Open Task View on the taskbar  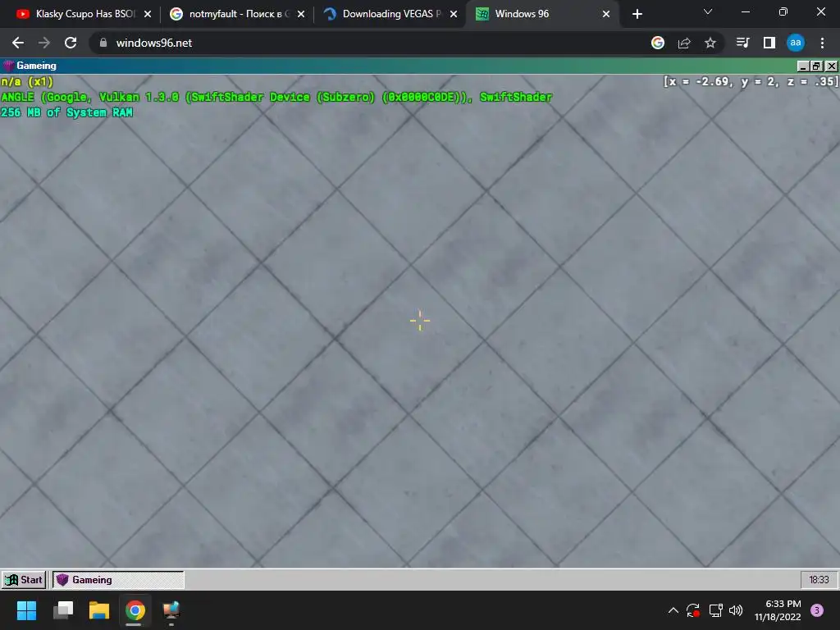pyautogui.click(x=63, y=610)
